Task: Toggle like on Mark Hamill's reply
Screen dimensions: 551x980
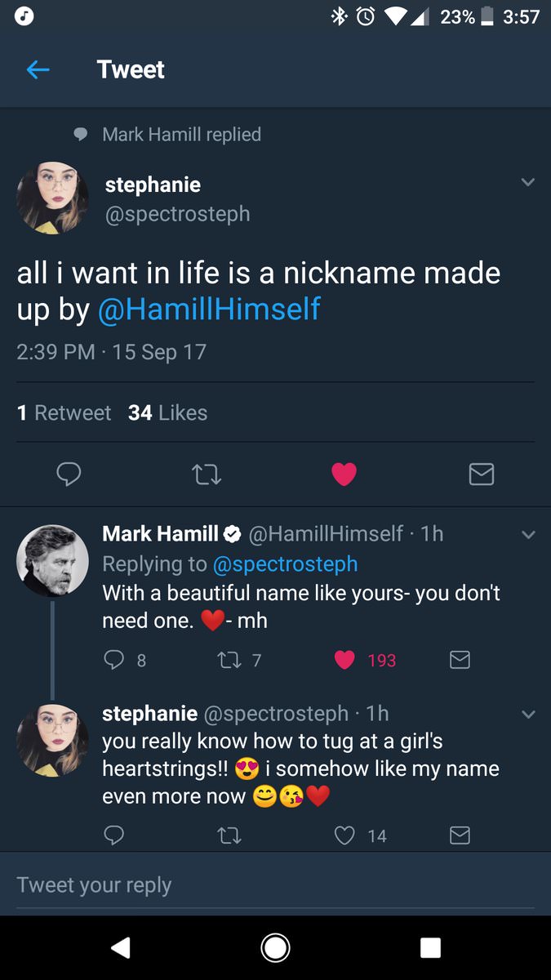Action: [x=346, y=660]
